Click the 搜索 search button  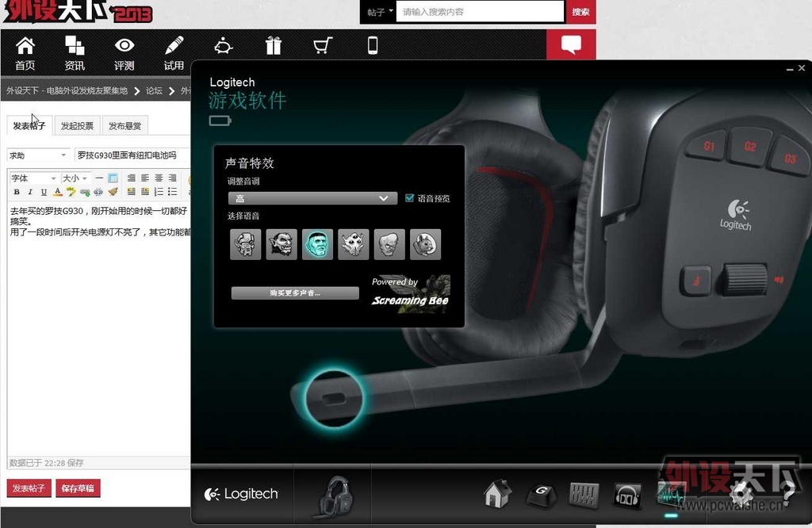pyautogui.click(x=580, y=12)
